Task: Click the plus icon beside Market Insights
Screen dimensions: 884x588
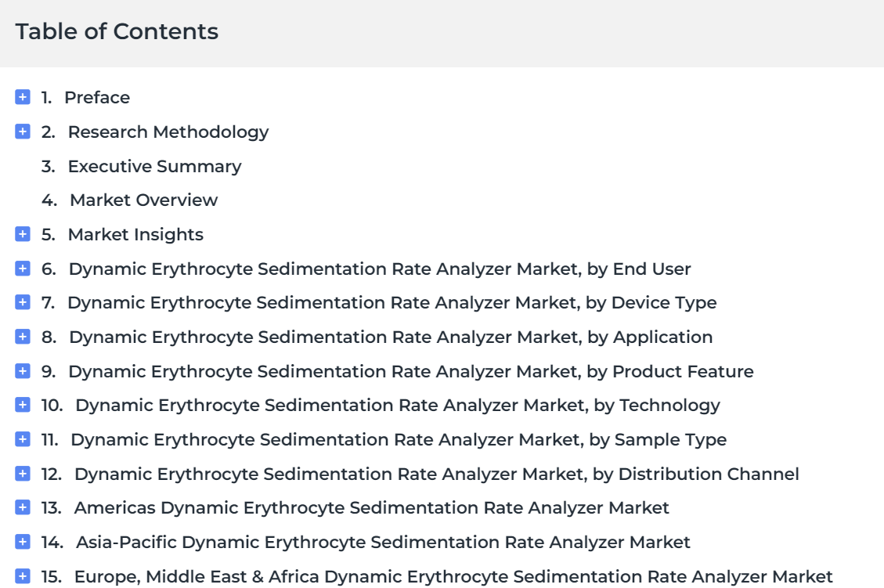Action: [23, 234]
